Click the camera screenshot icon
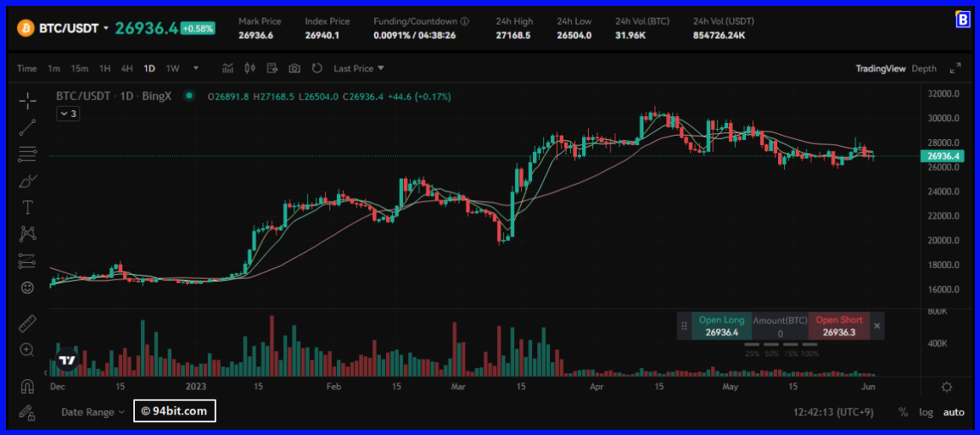This screenshot has height=435, width=980. pos(295,68)
